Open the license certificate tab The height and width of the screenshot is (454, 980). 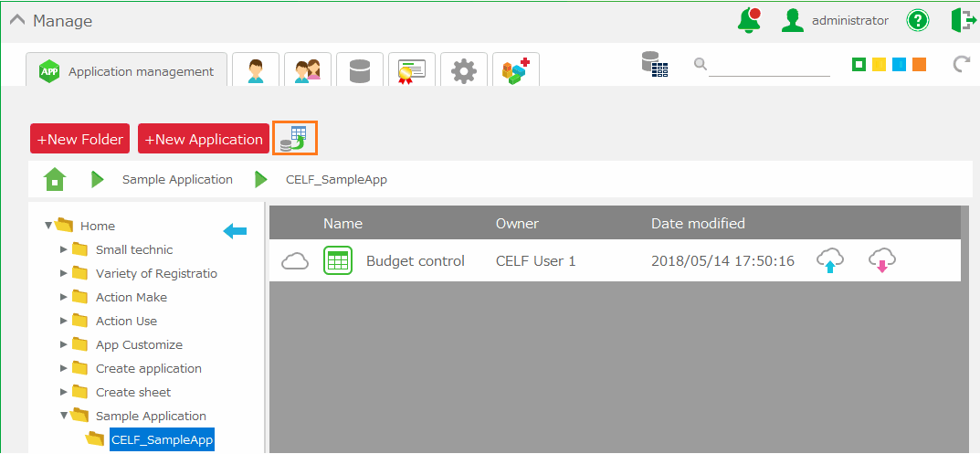(x=412, y=70)
